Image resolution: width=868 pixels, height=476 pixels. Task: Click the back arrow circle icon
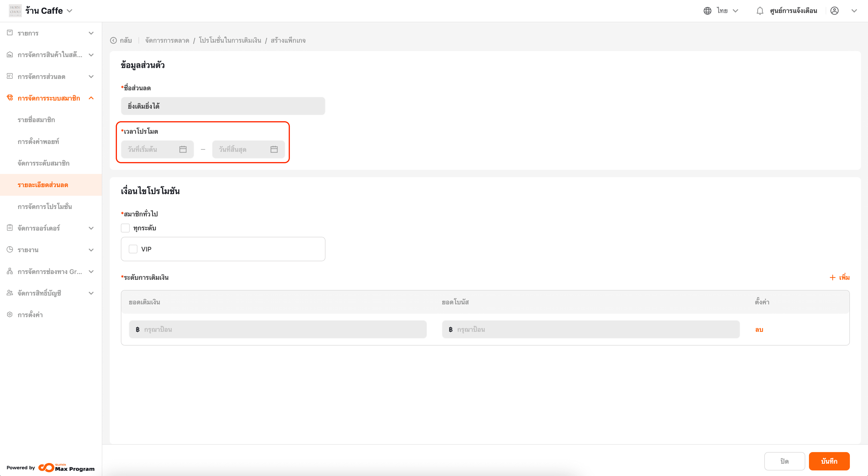(x=113, y=40)
